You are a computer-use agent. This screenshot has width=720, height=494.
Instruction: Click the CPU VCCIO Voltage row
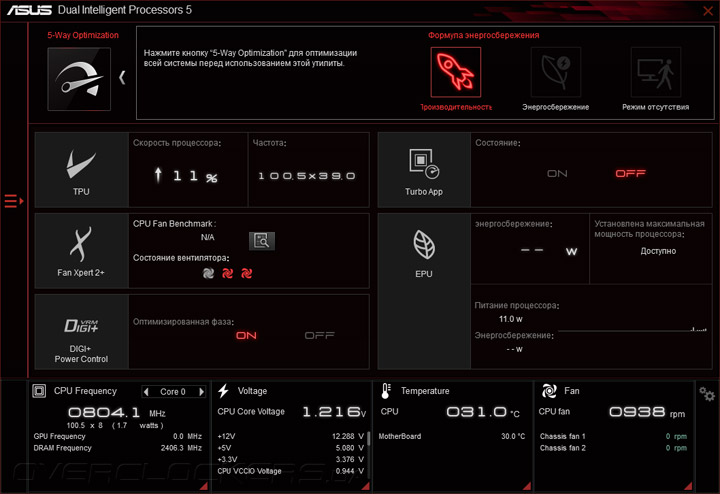click(291, 471)
